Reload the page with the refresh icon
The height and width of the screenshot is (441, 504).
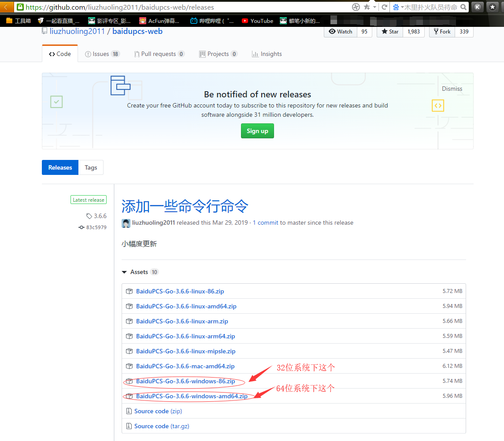(384, 7)
